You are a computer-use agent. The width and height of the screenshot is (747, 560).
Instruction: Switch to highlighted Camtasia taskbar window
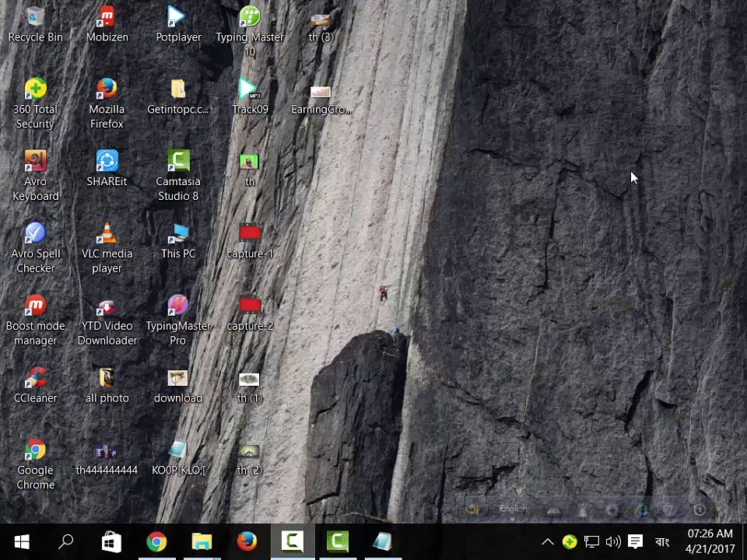[x=293, y=542]
